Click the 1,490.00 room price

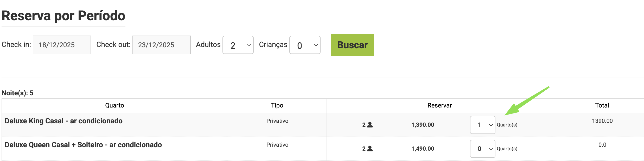click(423, 149)
